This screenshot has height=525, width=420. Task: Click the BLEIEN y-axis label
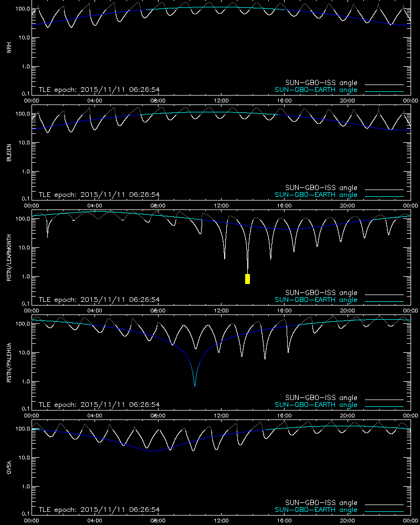click(9, 153)
